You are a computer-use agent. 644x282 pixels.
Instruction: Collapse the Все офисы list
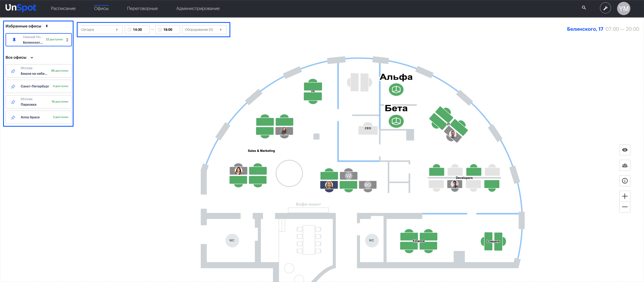pos(32,58)
